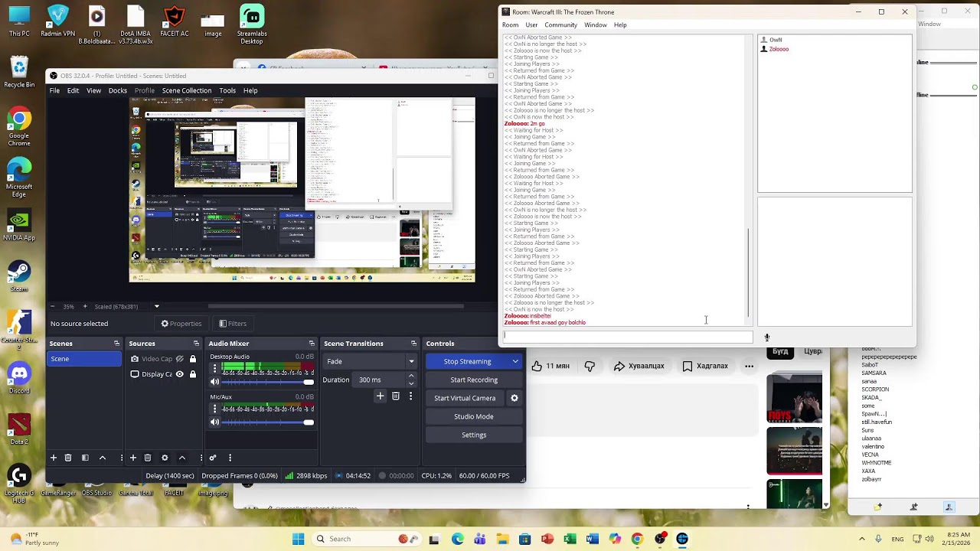Open the Desktop Audio three-dot options
Screen dimensions: 980x551
coord(214,368)
